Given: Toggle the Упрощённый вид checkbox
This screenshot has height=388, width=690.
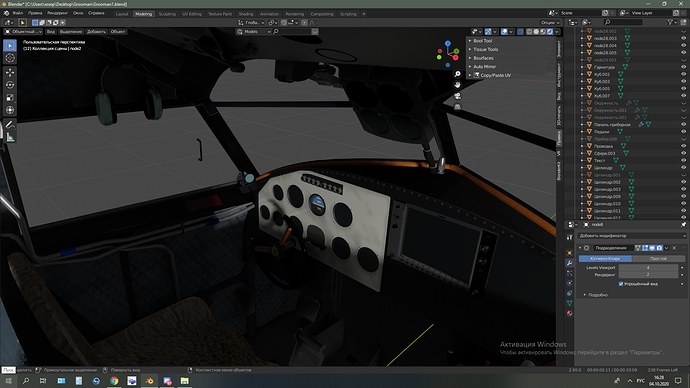Looking at the screenshot, I should [621, 284].
